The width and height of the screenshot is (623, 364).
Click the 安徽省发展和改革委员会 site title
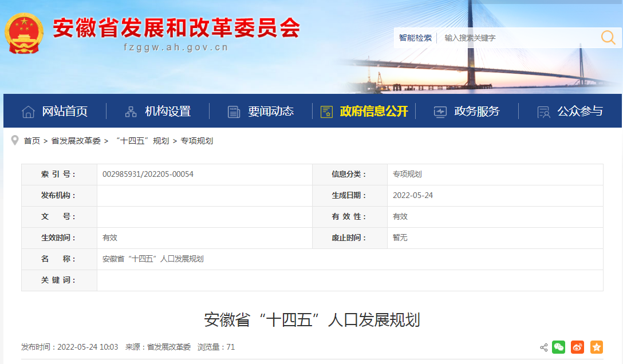pyautogui.click(x=176, y=27)
